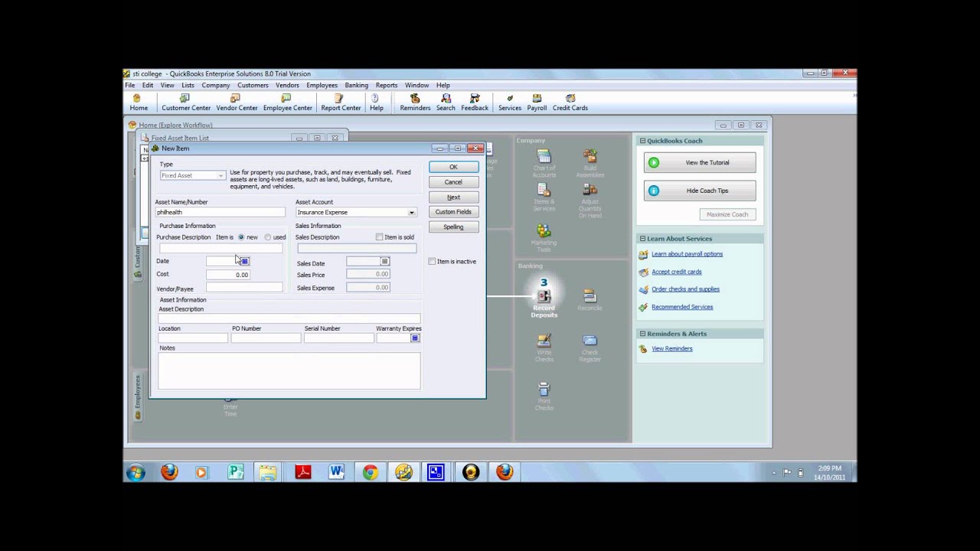Open 'Order checks and supplies' link
The image size is (980, 551).
pos(685,289)
